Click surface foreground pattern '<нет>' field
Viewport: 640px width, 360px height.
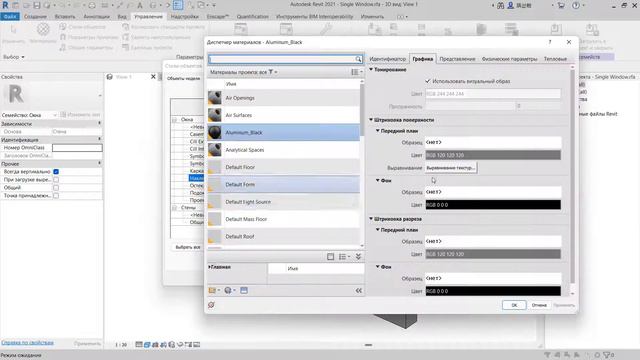[x=493, y=142]
